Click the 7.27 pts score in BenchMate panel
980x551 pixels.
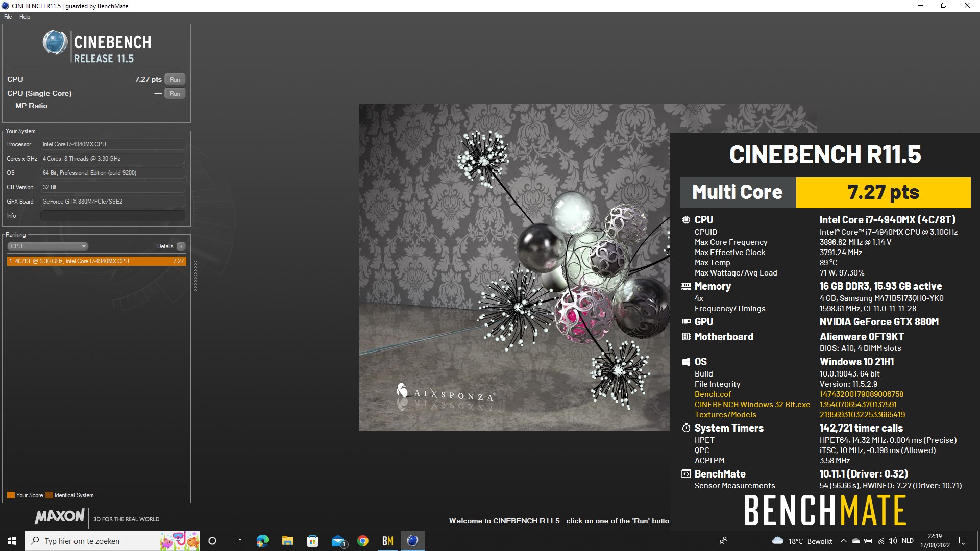click(883, 192)
